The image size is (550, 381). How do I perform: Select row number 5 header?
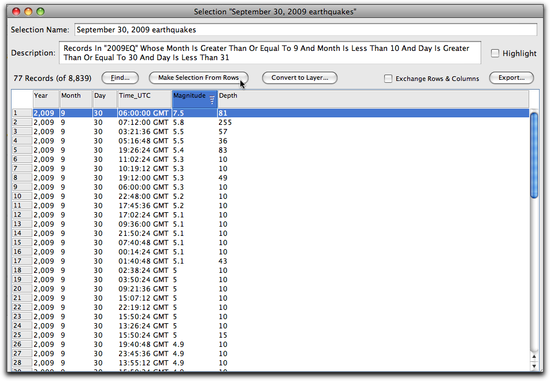point(22,150)
